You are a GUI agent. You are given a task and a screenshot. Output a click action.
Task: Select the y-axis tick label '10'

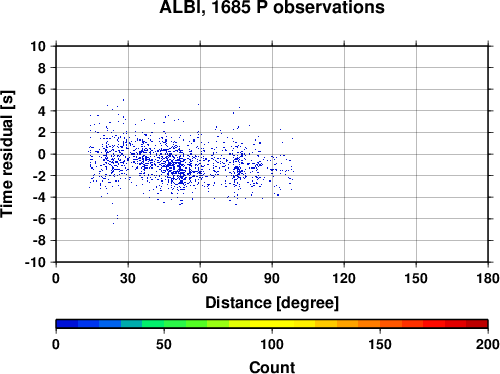(x=38, y=46)
